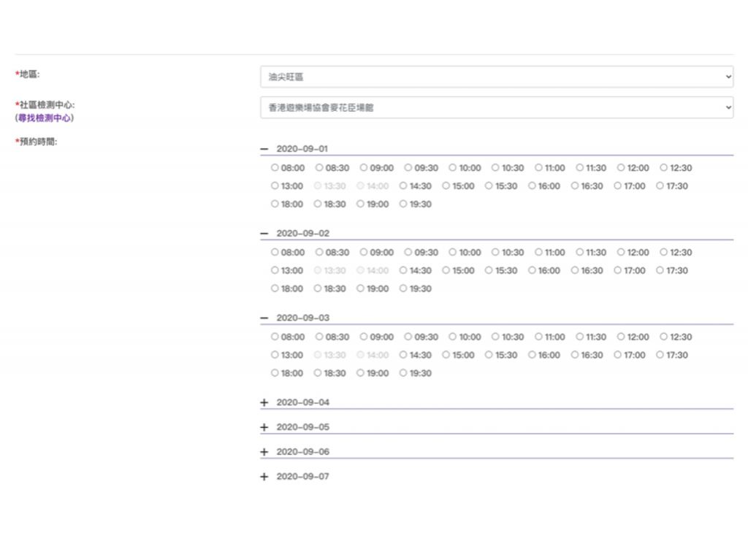Select 09:30 slot on 2020-09-03
The image size is (748, 560).
pos(408,337)
